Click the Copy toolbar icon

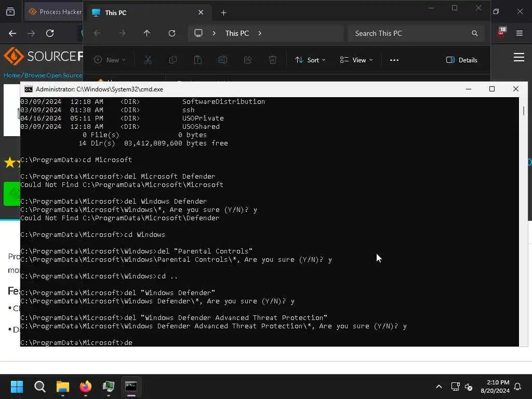click(x=173, y=60)
